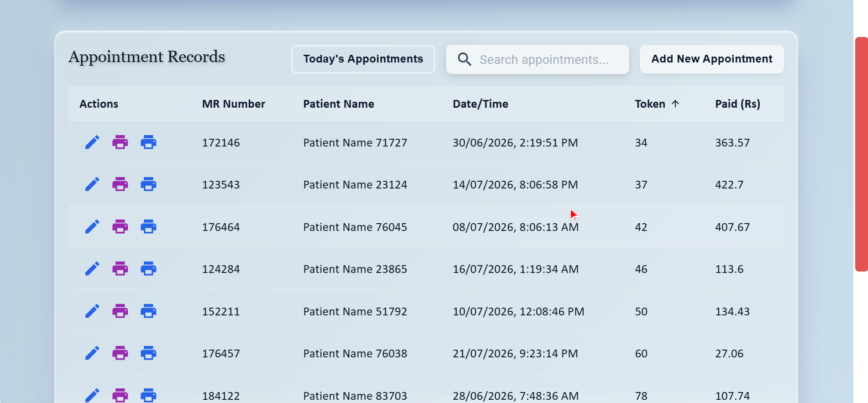868x403 pixels.
Task: Purple printer for Patient Name 76038
Action: [x=120, y=353]
